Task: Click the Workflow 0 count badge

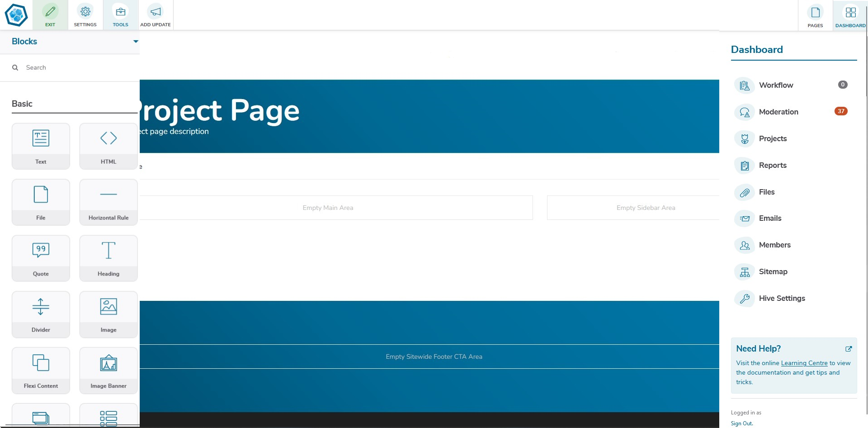Action: tap(843, 85)
